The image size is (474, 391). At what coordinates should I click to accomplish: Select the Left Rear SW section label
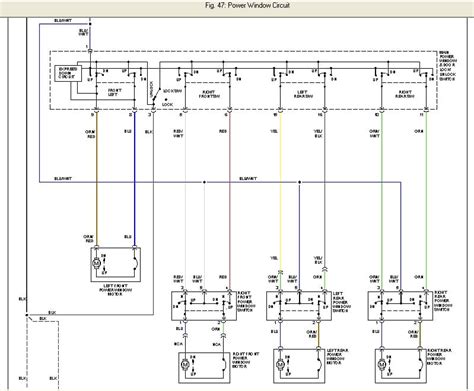click(x=303, y=94)
